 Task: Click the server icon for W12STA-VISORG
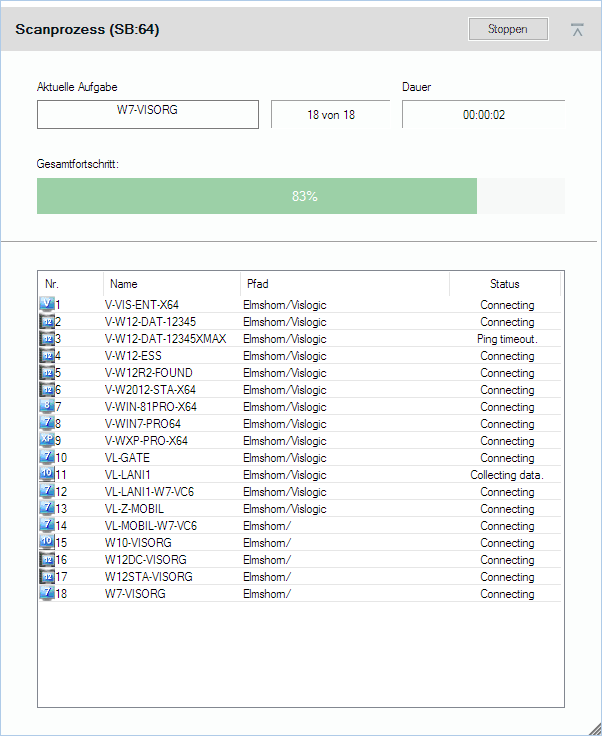[x=47, y=576]
